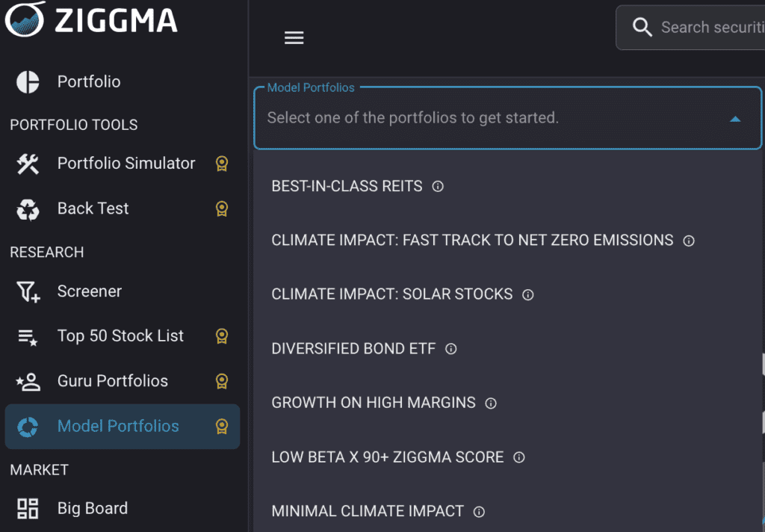Image resolution: width=765 pixels, height=532 pixels.
Task: Go to Back Test page
Action: pyautogui.click(x=123, y=209)
